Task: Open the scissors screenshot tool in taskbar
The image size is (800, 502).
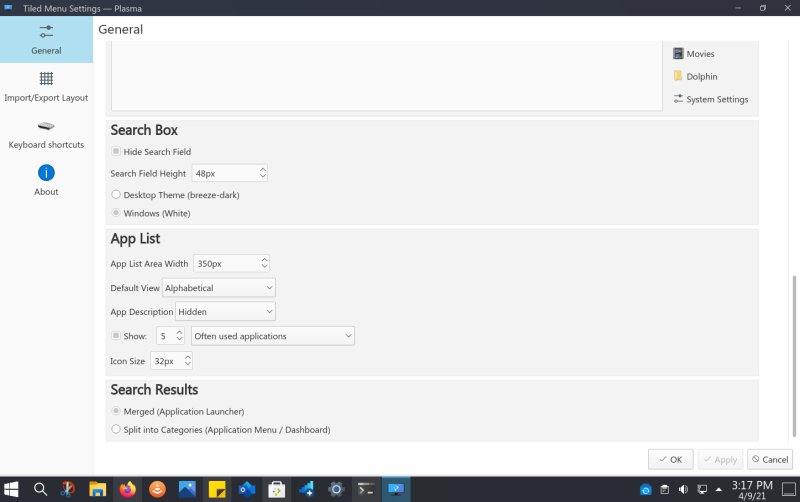Action: (x=68, y=489)
